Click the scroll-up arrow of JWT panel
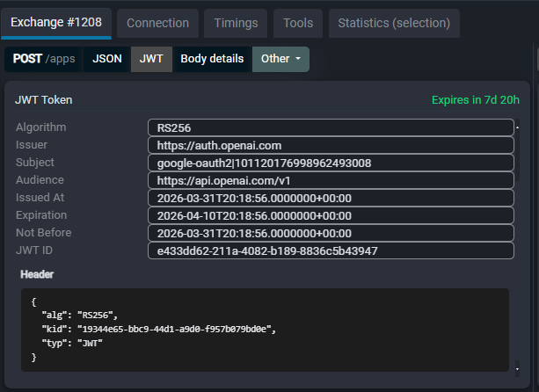Viewport: 539px width, 392px height. pos(517,126)
